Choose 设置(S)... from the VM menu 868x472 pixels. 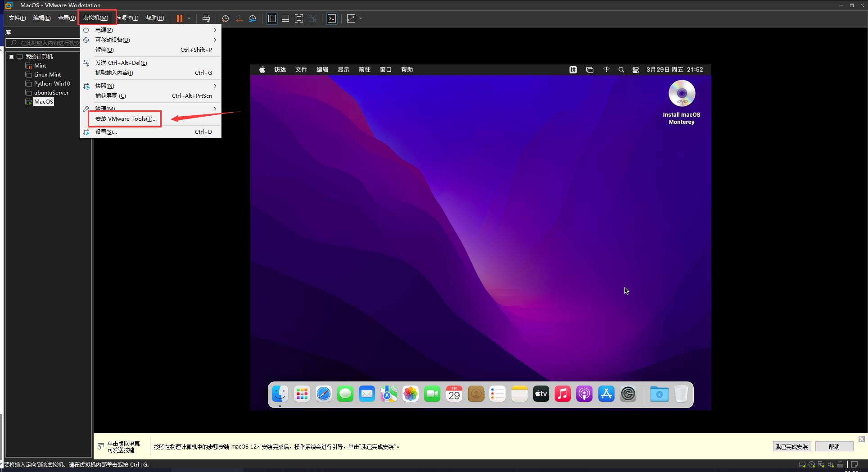coord(106,132)
